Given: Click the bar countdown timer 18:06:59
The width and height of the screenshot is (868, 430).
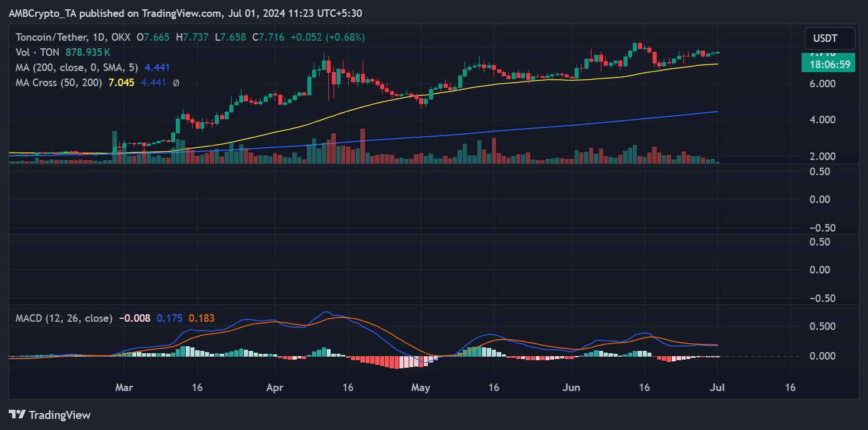Looking at the screenshot, I should pos(830,65).
